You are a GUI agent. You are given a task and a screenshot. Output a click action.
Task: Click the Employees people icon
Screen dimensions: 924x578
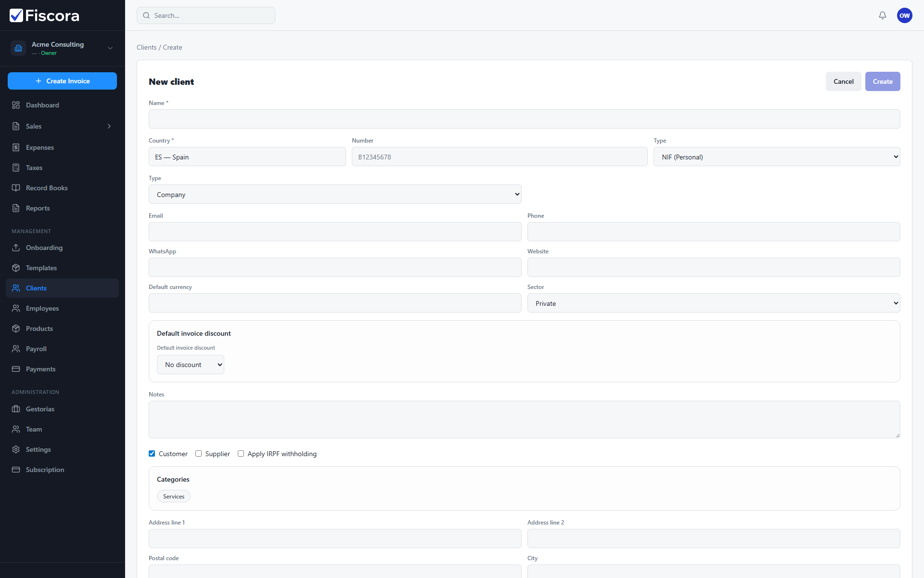[x=16, y=308]
